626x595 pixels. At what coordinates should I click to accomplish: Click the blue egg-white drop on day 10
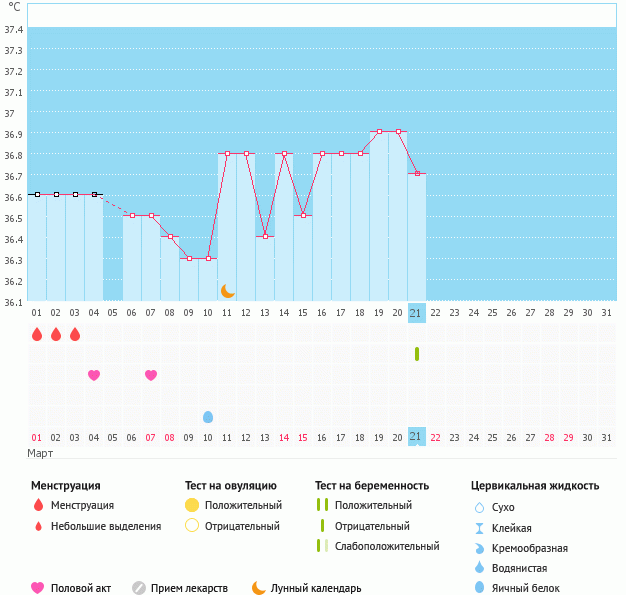click(x=208, y=416)
